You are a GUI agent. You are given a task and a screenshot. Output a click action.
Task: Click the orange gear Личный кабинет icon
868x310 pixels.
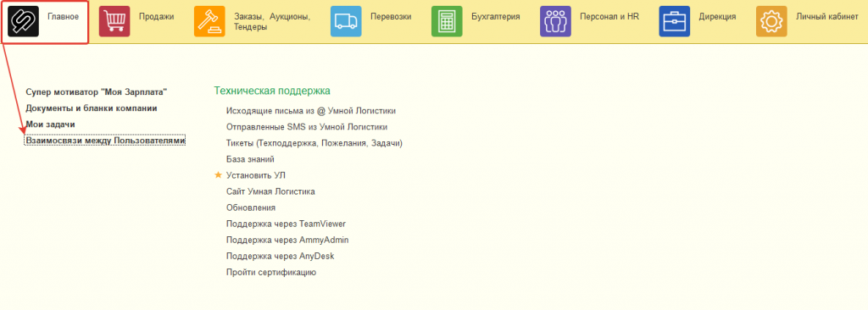[x=771, y=21]
